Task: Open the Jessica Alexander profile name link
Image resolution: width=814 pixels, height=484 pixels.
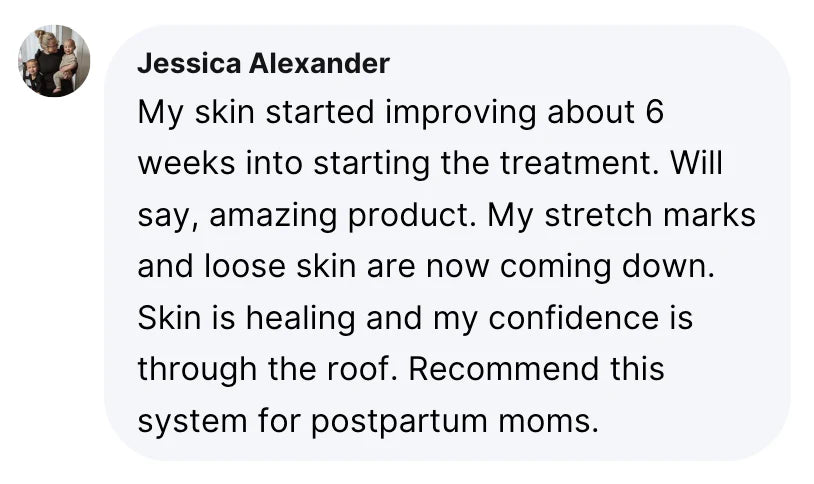Action: pos(263,64)
